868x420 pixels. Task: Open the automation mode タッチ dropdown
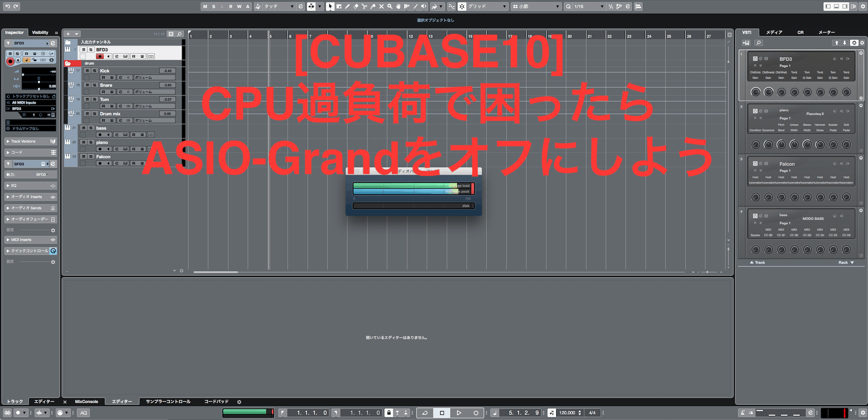279,6
